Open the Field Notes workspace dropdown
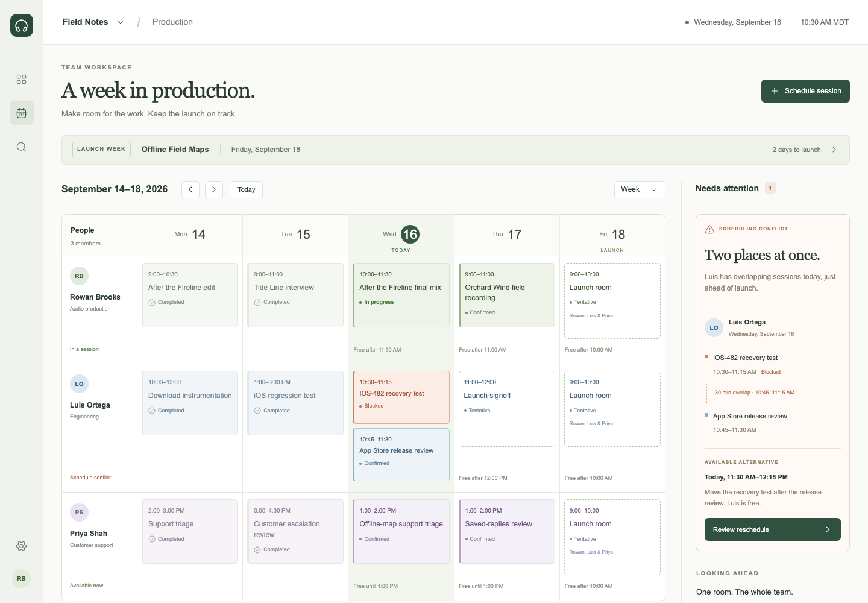Viewport: 868px width, 603px height. [93, 22]
